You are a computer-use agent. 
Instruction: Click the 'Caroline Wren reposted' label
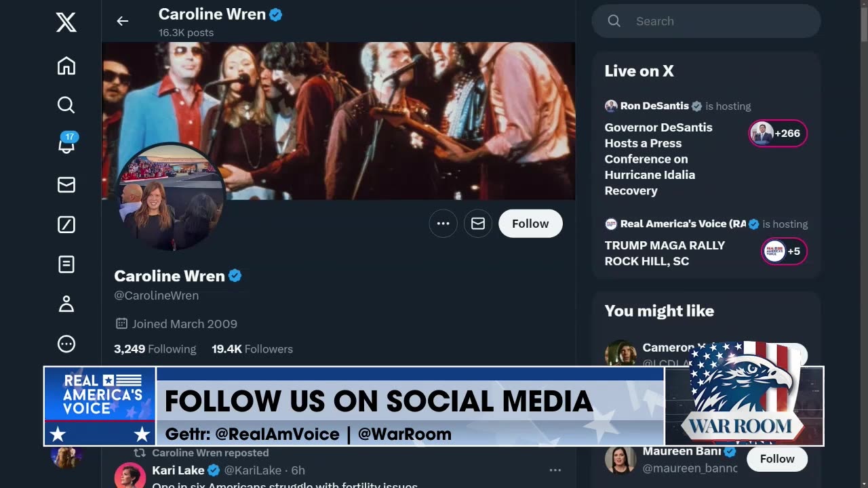210,453
